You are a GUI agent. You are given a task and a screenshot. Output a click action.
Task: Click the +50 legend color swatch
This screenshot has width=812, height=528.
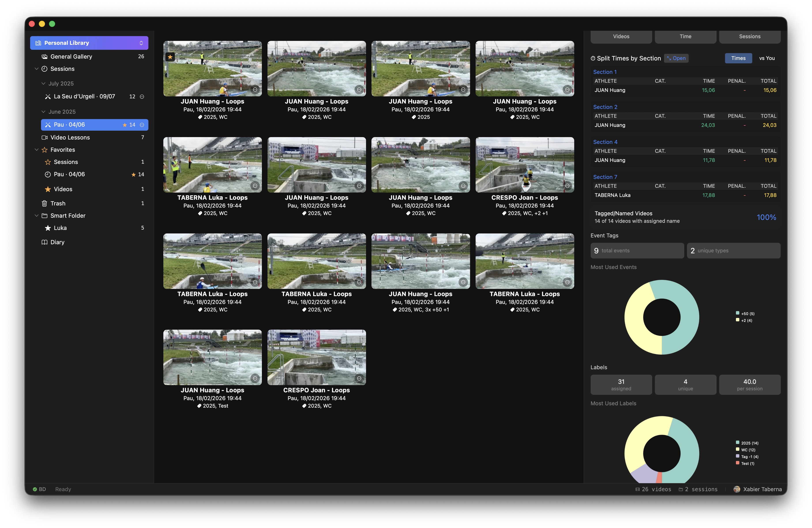coord(737,313)
